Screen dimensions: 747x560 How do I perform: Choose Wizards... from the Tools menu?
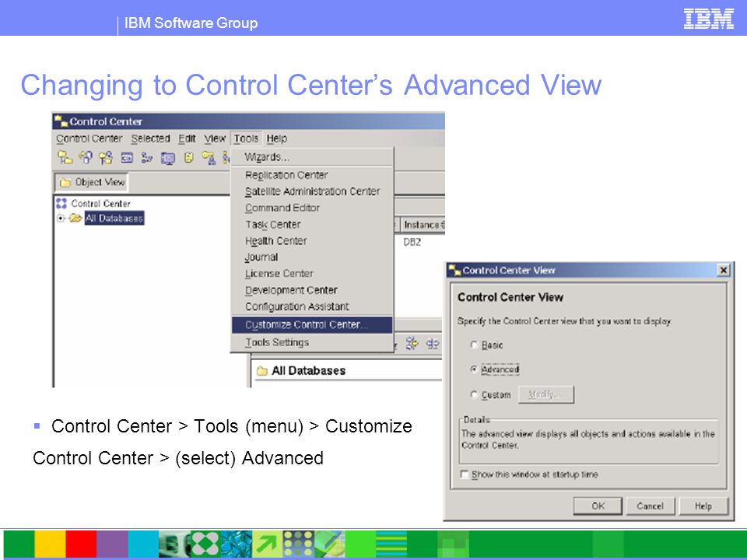(312, 157)
